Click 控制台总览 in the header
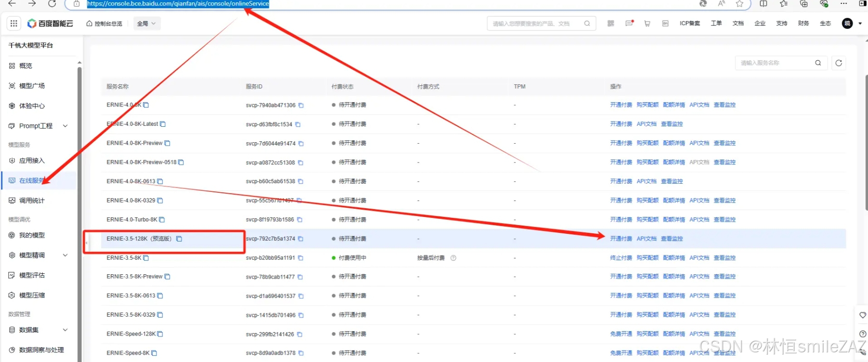 [104, 23]
